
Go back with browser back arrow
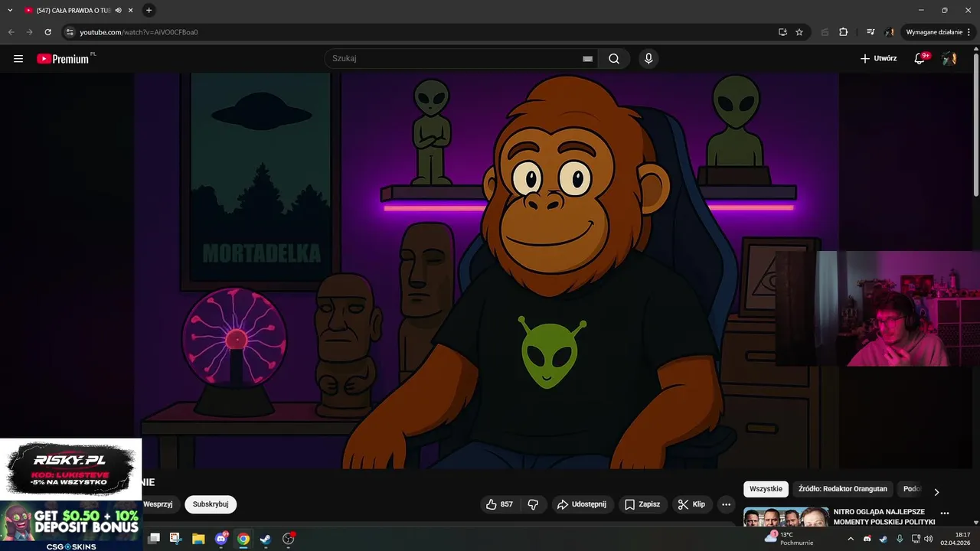click(x=11, y=32)
